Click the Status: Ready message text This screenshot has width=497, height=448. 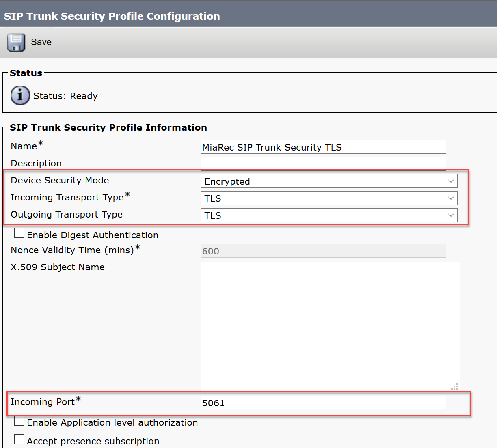pyautogui.click(x=66, y=96)
